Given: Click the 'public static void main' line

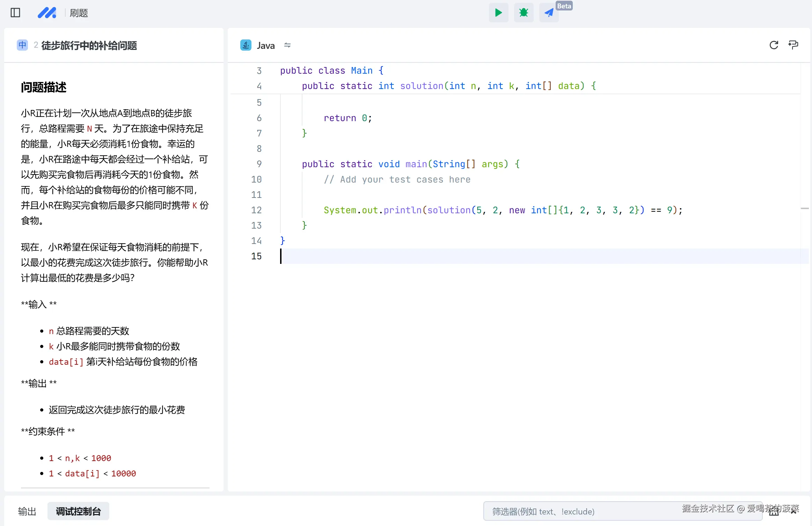Looking at the screenshot, I should [x=411, y=164].
